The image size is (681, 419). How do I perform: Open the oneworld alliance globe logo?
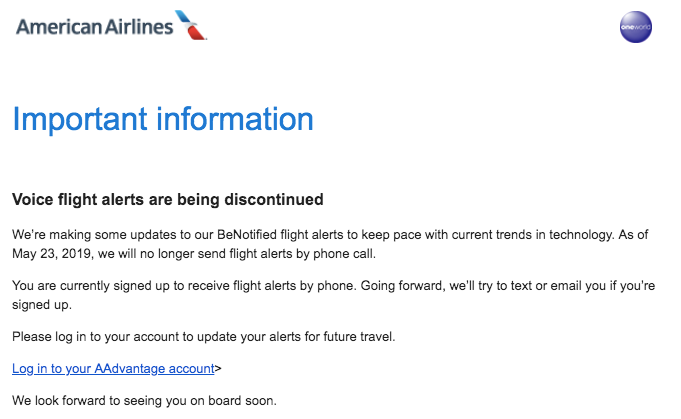(x=635, y=27)
